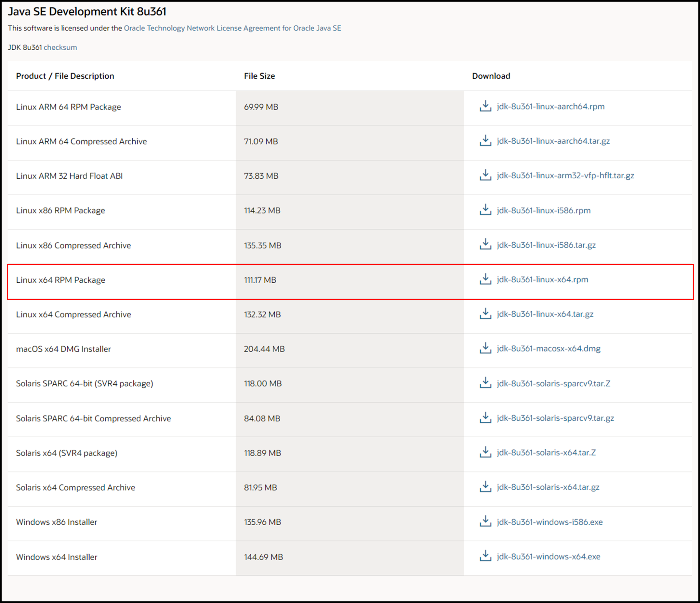Download jdk-8u361-linux-i586.tar.gz file link
Image resolution: width=700 pixels, height=603 pixels.
click(x=546, y=245)
